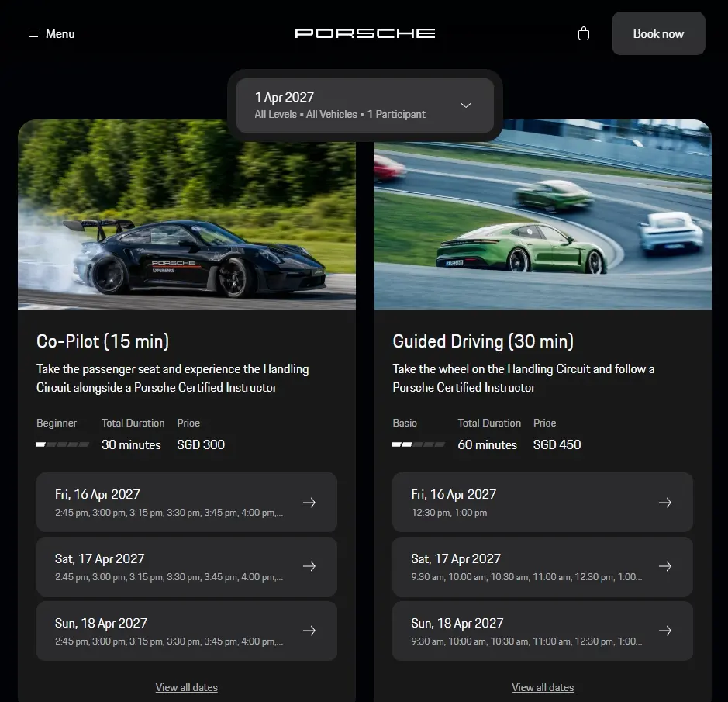Click arrow on Co-Pilot Fri 16 Apr row
The image size is (728, 702).
tap(309, 502)
